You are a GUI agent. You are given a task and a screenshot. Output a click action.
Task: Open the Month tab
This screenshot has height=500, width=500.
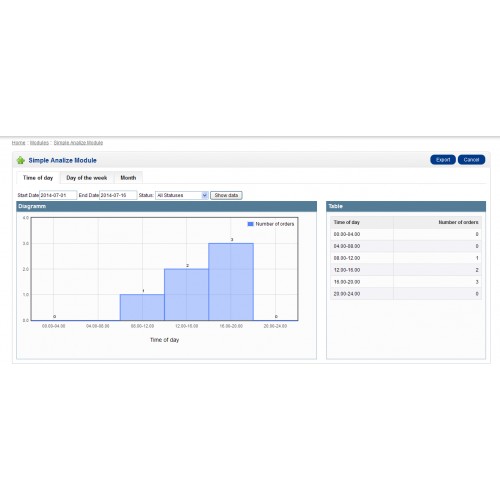click(128, 178)
